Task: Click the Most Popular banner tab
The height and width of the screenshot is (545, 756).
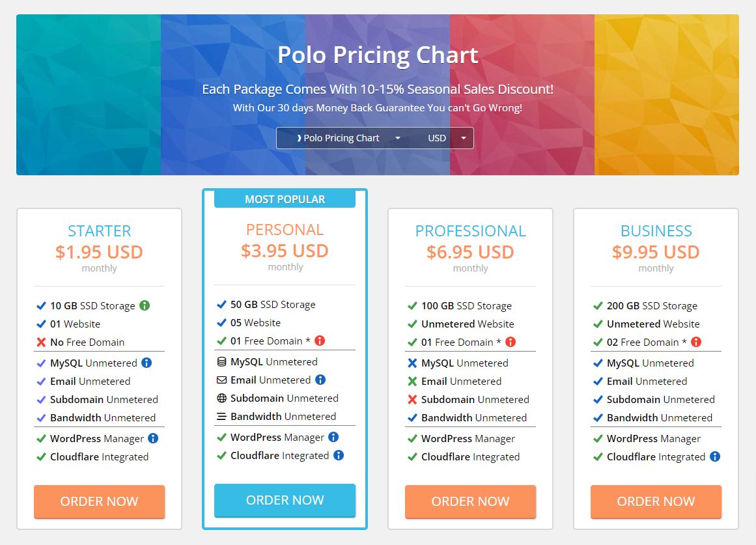Action: coord(285,199)
